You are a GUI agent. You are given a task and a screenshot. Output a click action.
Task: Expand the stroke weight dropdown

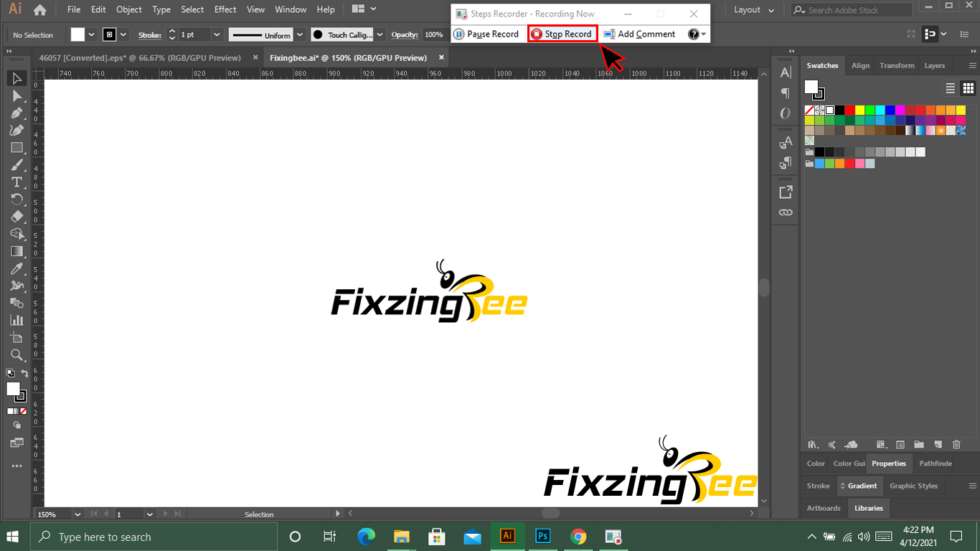tap(217, 34)
